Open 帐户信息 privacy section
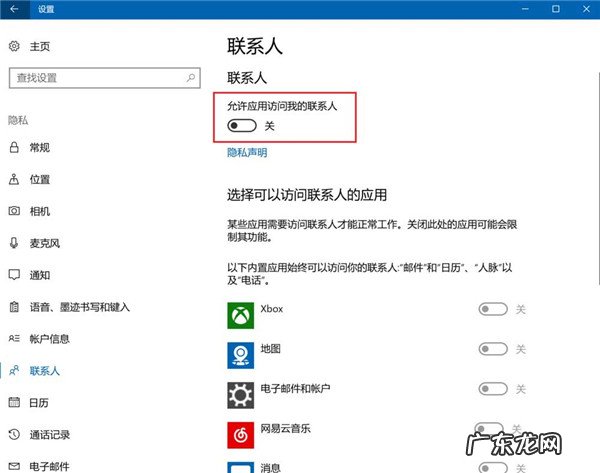 click(x=50, y=339)
